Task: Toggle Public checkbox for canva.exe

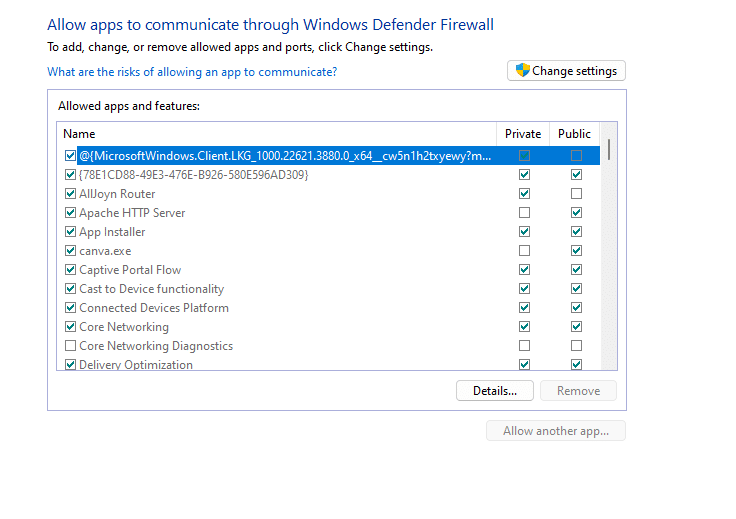Action: [x=576, y=251]
